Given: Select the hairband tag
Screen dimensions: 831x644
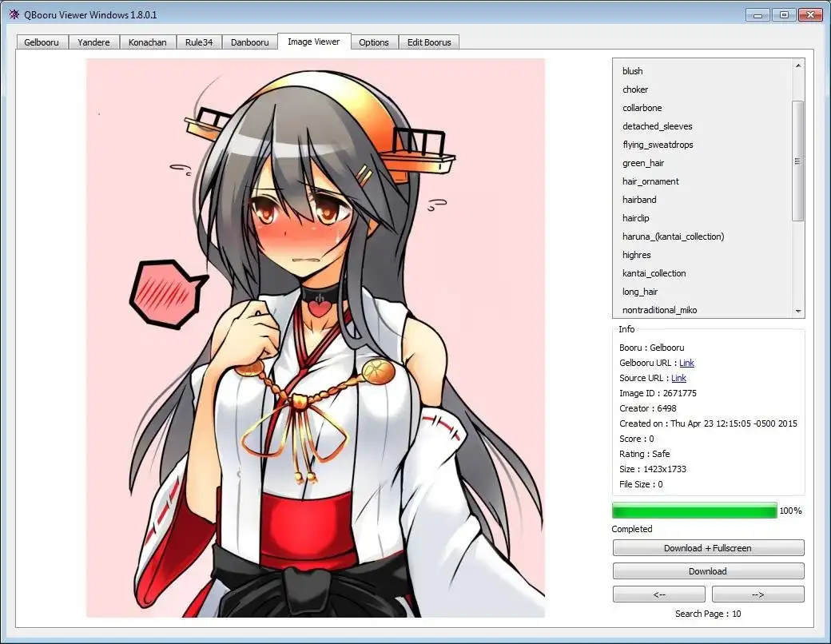Looking at the screenshot, I should click(x=639, y=200).
